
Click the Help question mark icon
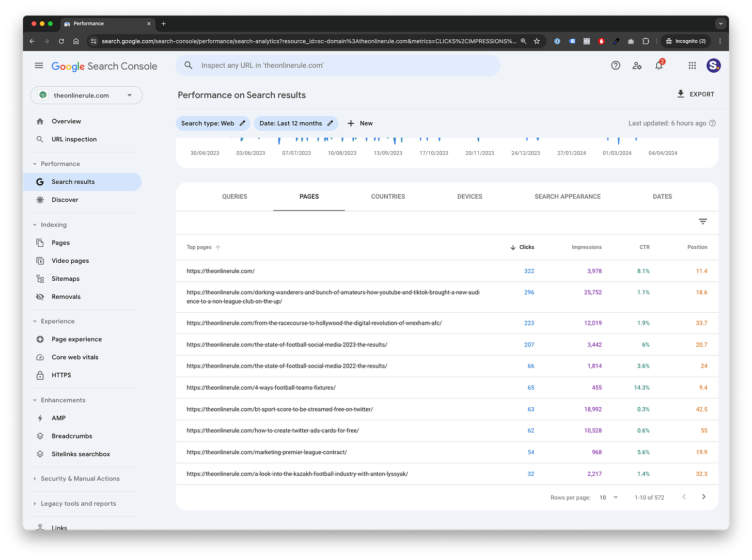[616, 66]
